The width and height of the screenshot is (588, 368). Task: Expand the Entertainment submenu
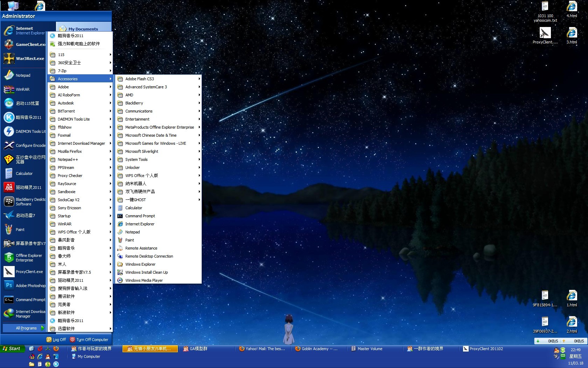click(x=159, y=119)
